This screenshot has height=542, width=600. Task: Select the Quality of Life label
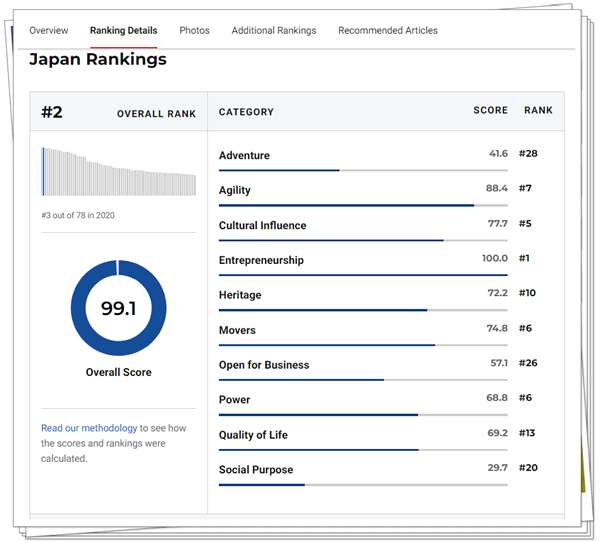point(254,435)
